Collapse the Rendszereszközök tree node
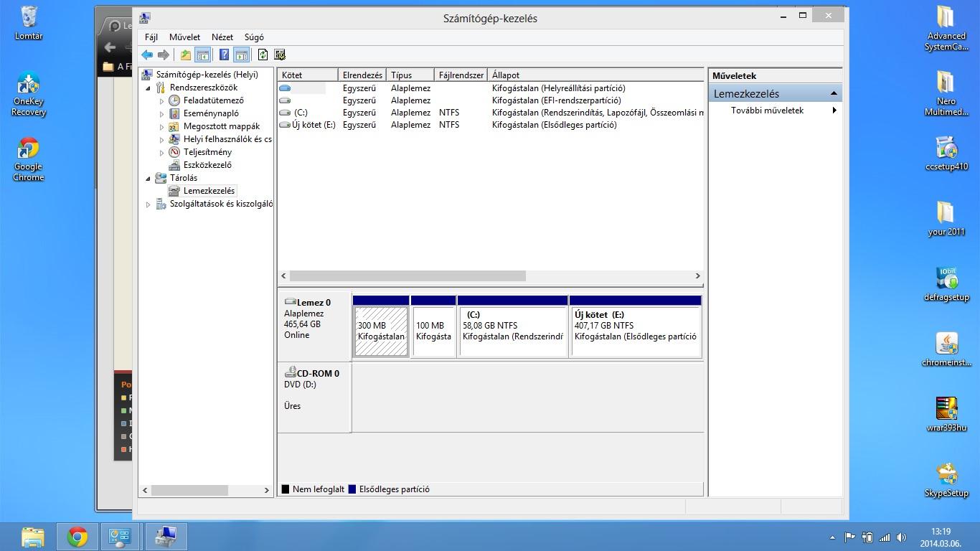980x551 pixels. pyautogui.click(x=149, y=88)
